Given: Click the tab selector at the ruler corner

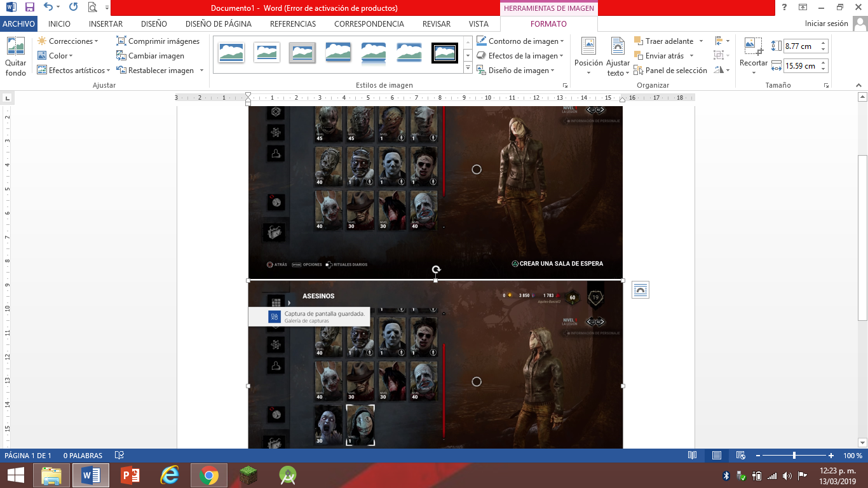Looking at the screenshot, I should [x=7, y=98].
